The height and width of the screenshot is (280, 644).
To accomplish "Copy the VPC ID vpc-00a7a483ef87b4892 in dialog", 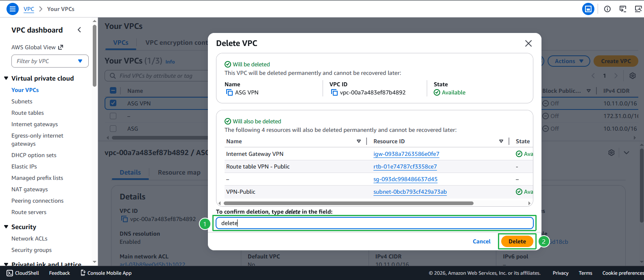I will 334,92.
